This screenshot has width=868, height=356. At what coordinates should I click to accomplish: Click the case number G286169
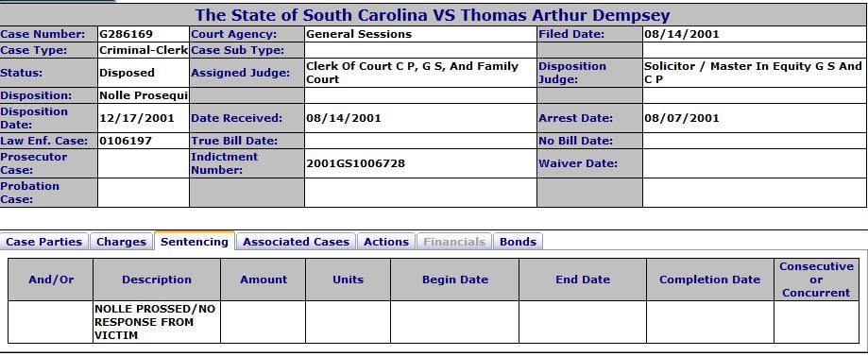point(127,34)
